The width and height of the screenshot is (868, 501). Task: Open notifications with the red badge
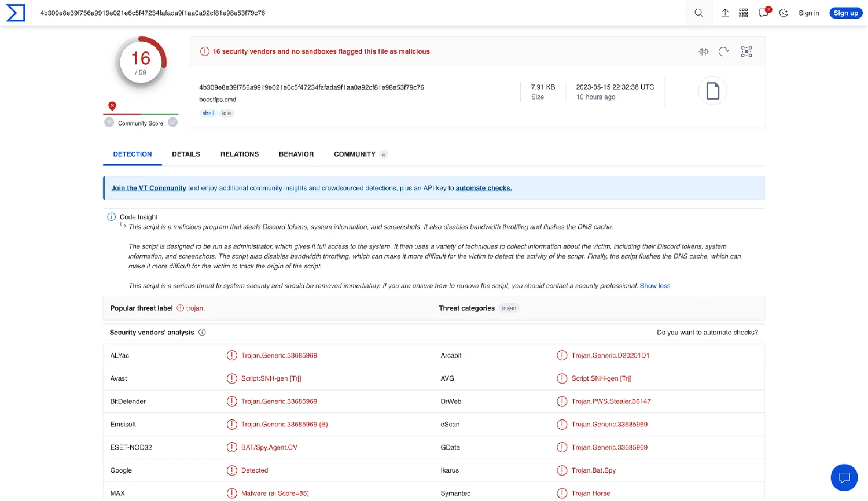[x=763, y=13]
